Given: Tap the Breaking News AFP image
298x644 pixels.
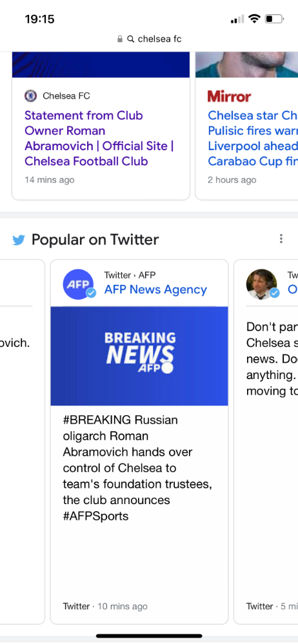Looking at the screenshot, I should [x=139, y=356].
